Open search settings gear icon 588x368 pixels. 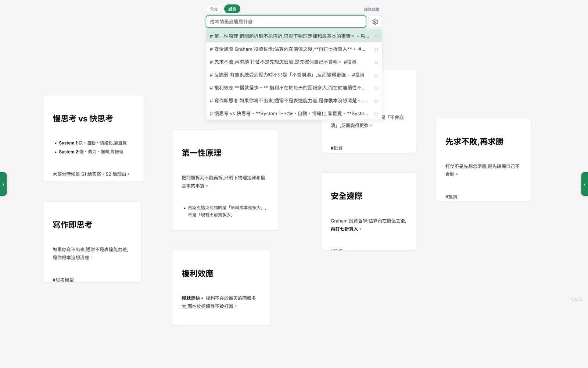coord(375,22)
